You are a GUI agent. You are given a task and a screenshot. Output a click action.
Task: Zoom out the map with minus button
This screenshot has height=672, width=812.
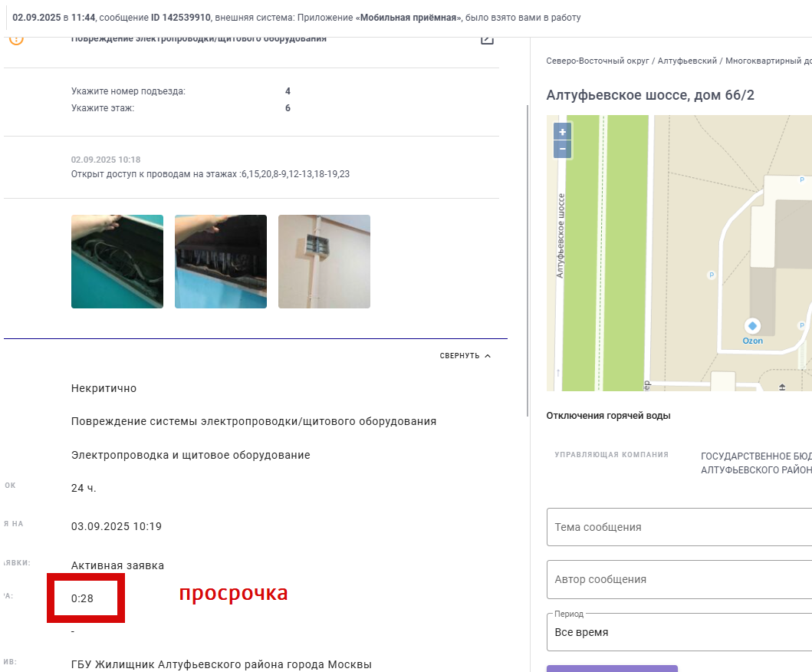pyautogui.click(x=562, y=150)
